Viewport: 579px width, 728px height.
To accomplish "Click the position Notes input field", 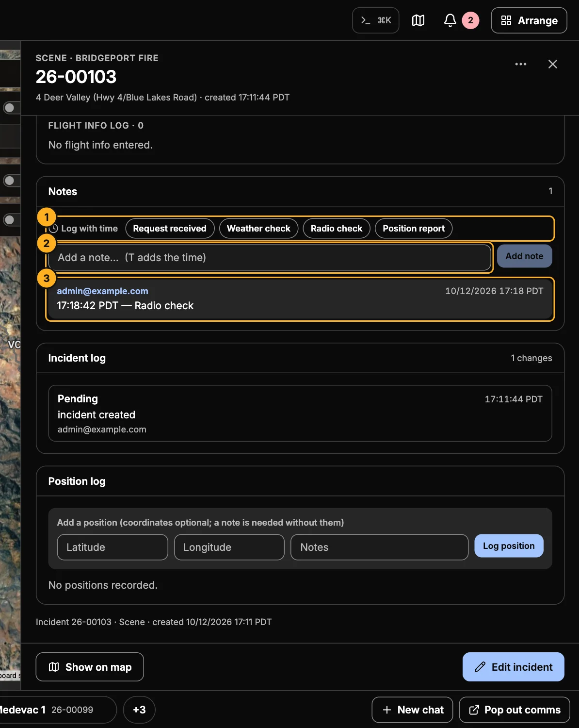I will (379, 547).
